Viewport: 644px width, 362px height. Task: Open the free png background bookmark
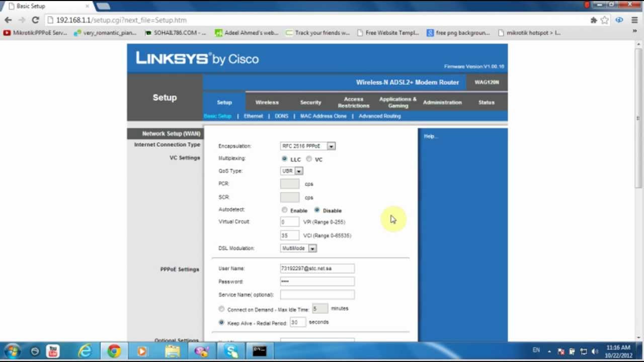pos(458,33)
